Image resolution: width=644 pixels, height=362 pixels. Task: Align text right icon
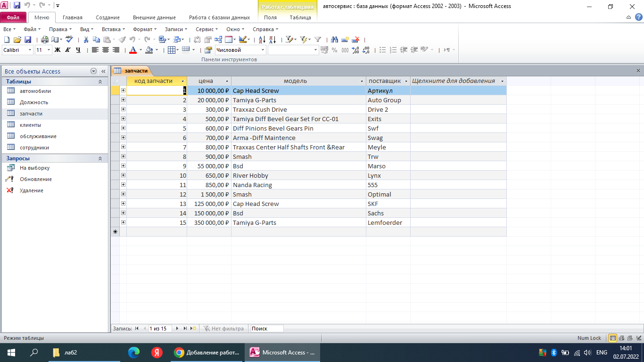click(x=116, y=50)
